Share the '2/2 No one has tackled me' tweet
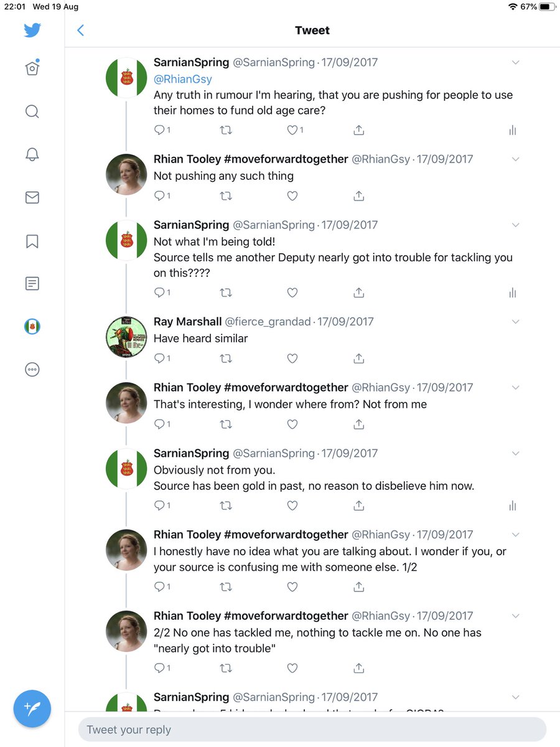 pyautogui.click(x=358, y=668)
